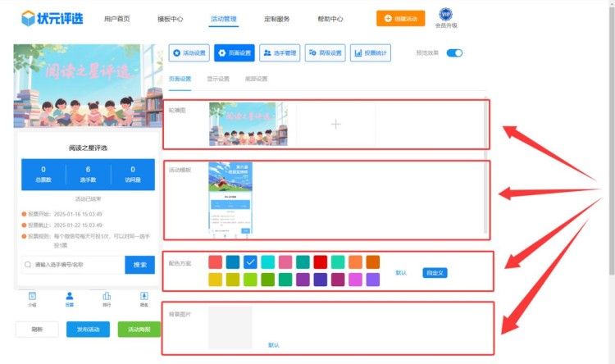Open 模板中心 in top navigation
The height and width of the screenshot is (364, 615).
tap(170, 19)
